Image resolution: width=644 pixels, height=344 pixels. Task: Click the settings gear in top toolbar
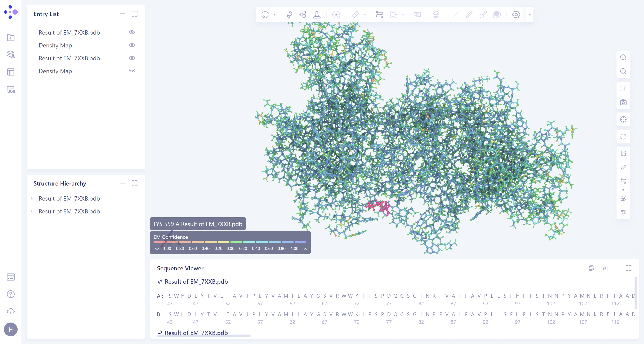pos(516,15)
